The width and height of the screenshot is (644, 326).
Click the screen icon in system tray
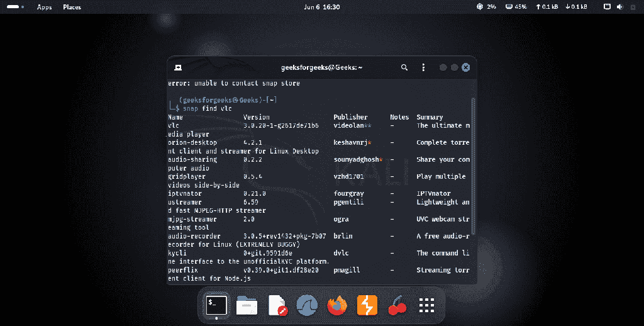[607, 7]
